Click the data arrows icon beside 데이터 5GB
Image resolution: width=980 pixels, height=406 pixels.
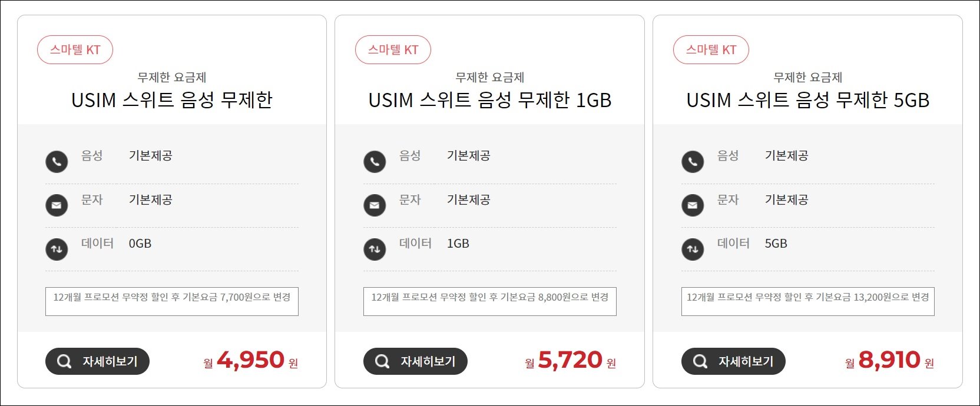point(693,249)
